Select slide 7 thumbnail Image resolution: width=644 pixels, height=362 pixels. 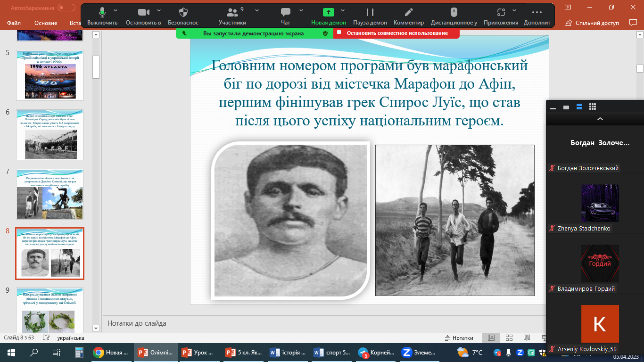point(50,194)
